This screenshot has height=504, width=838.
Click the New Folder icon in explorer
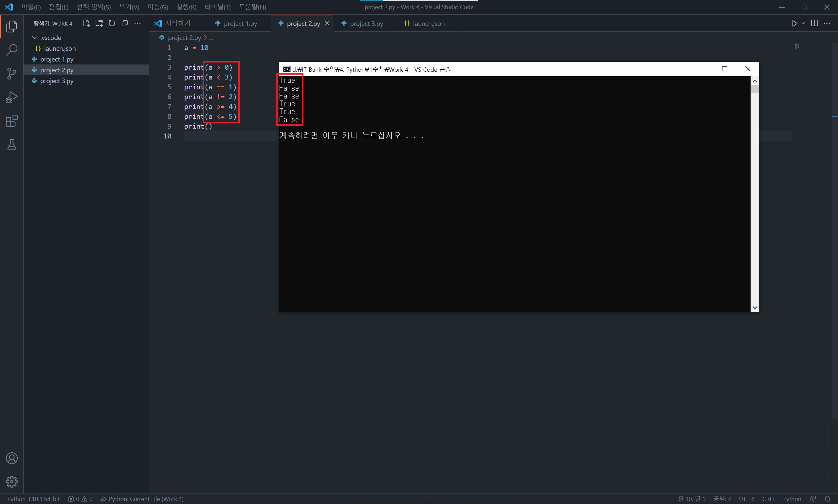tap(99, 23)
